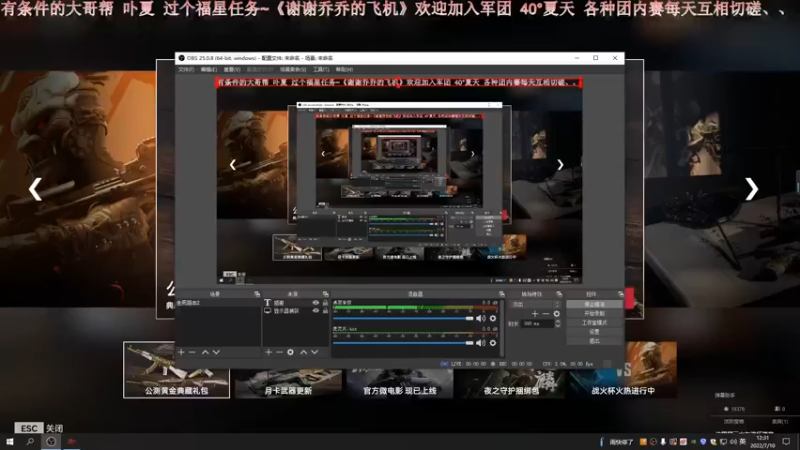Move the scene up in the Scenes list

point(205,352)
